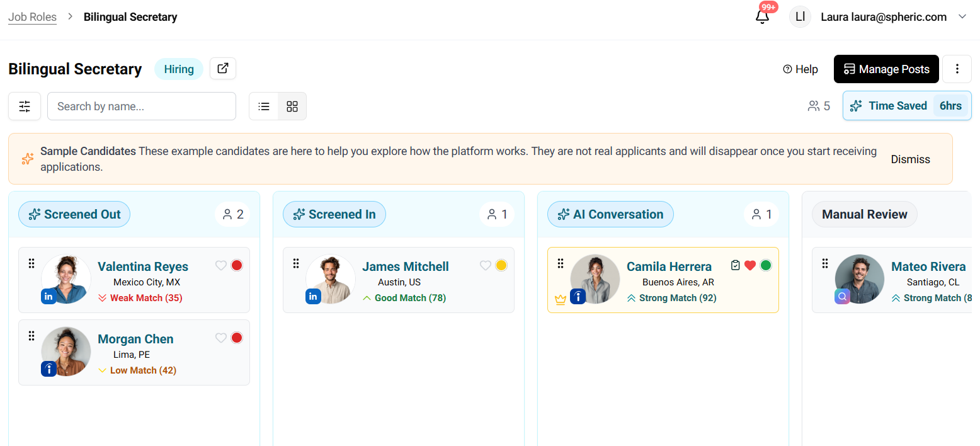Screen dimensions: 980x446
Task: Open the filter settings icon
Action: [x=25, y=106]
